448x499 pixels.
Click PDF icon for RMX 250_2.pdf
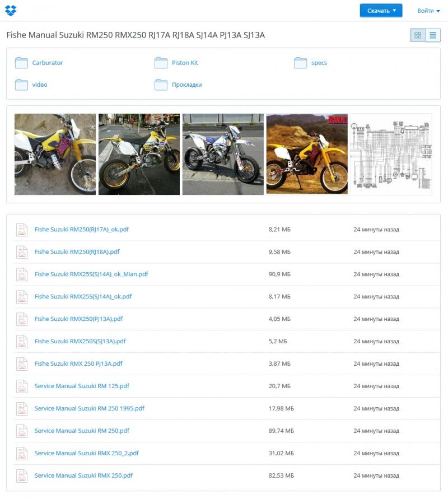coord(22,454)
